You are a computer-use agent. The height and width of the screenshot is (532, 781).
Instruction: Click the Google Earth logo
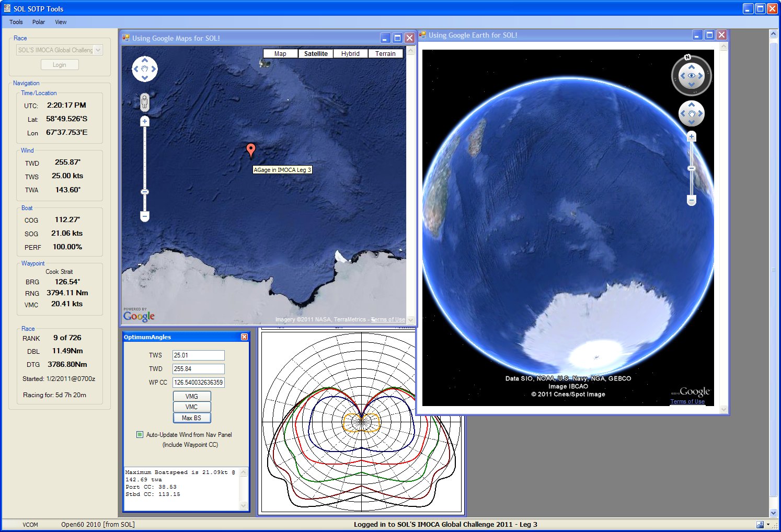click(x=694, y=391)
